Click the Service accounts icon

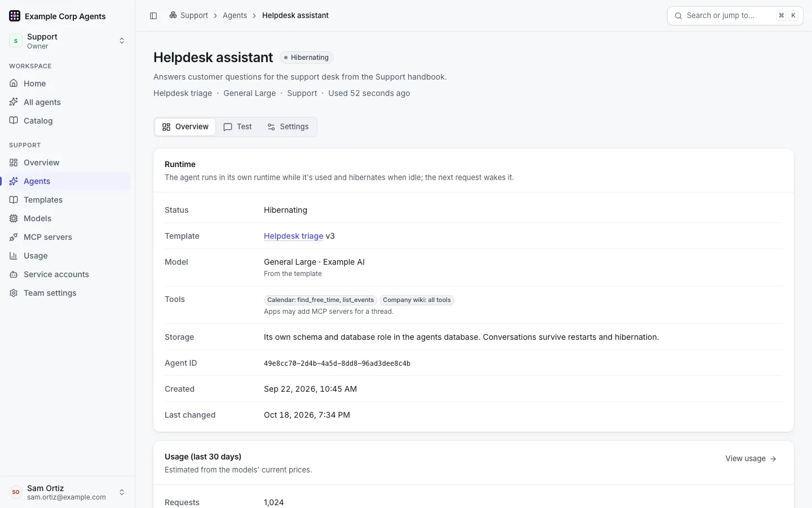[x=14, y=274]
